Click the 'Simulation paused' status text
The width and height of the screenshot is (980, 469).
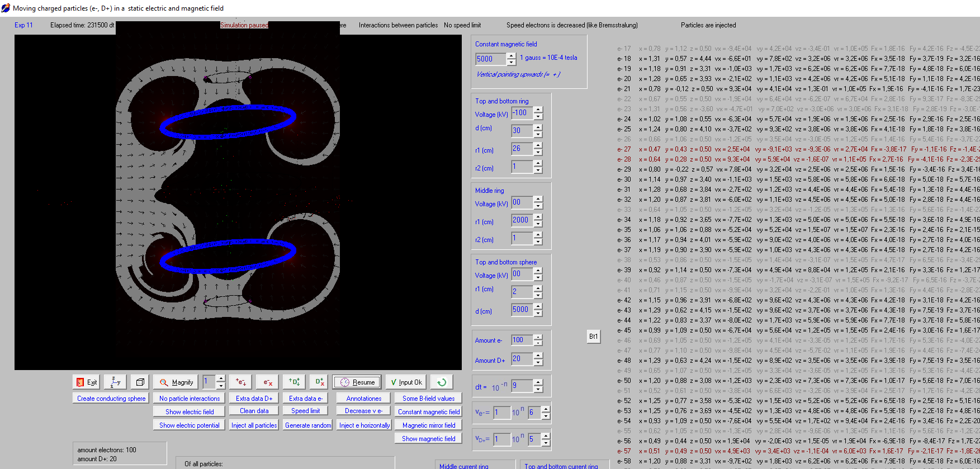(244, 25)
